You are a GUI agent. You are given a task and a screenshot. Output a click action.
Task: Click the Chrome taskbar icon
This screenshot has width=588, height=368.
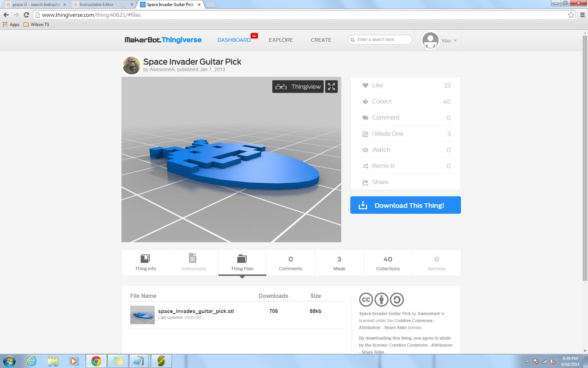tap(96, 361)
